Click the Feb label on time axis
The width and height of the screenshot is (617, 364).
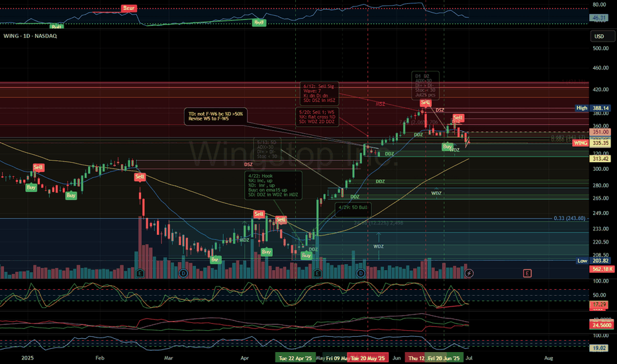[x=100, y=358]
